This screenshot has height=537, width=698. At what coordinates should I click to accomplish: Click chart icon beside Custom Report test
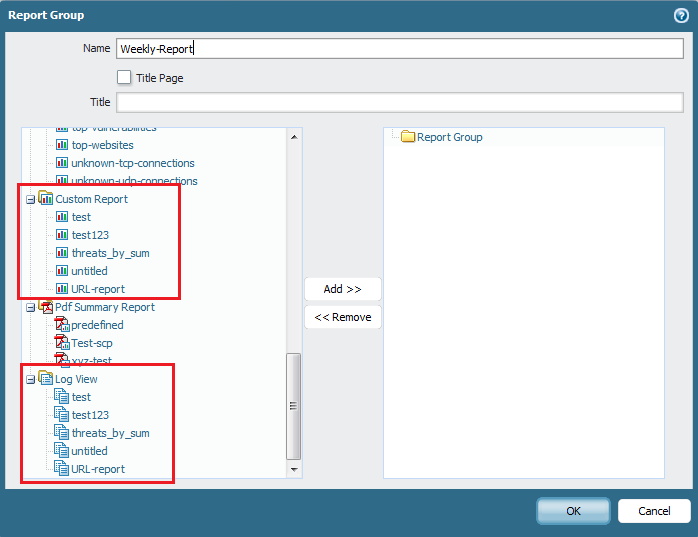click(x=62, y=217)
